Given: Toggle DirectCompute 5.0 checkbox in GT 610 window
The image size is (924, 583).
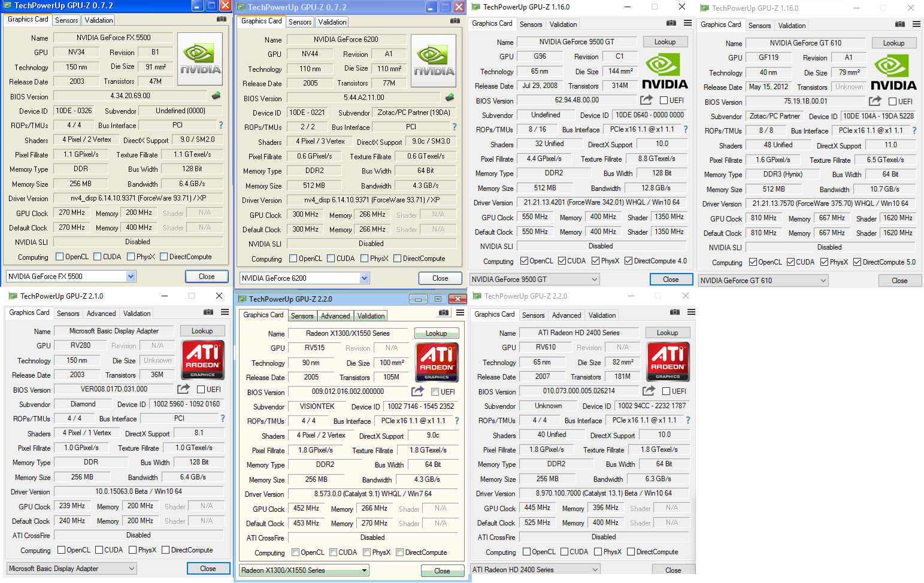Looking at the screenshot, I should coord(857,262).
